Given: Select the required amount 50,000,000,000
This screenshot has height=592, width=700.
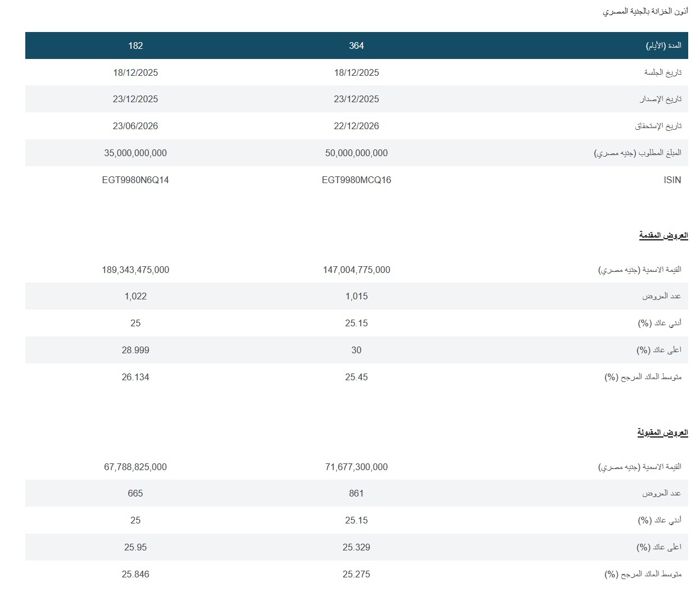Looking at the screenshot, I should 356,153.
